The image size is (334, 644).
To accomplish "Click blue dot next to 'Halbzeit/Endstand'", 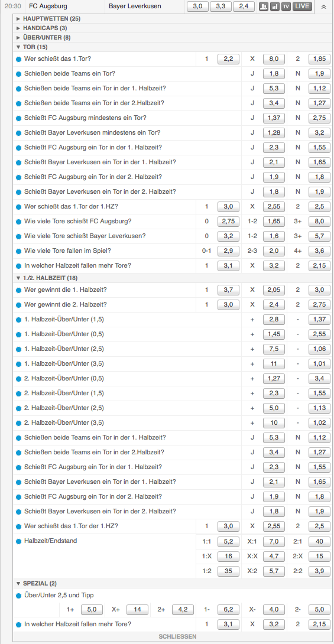I will pyautogui.click(x=18, y=541).
